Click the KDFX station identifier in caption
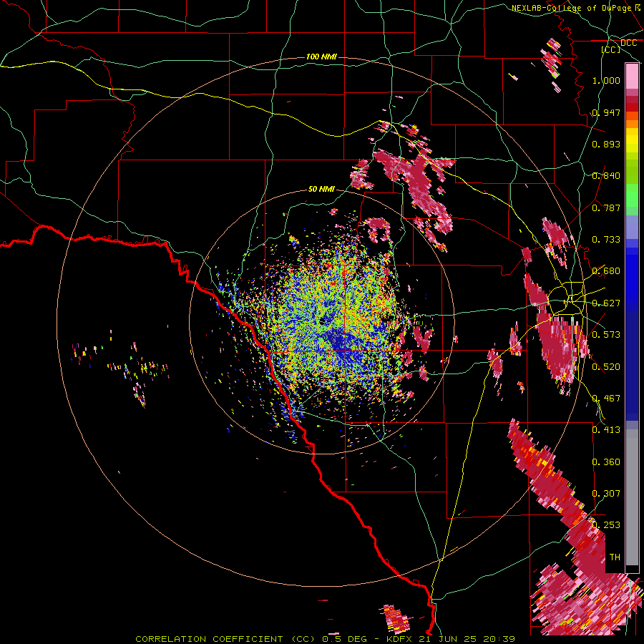Screen dimensions: 644x644 pos(401,639)
